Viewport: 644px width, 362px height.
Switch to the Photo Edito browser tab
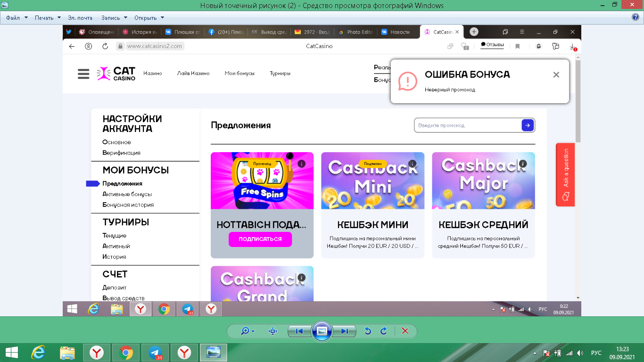355,32
